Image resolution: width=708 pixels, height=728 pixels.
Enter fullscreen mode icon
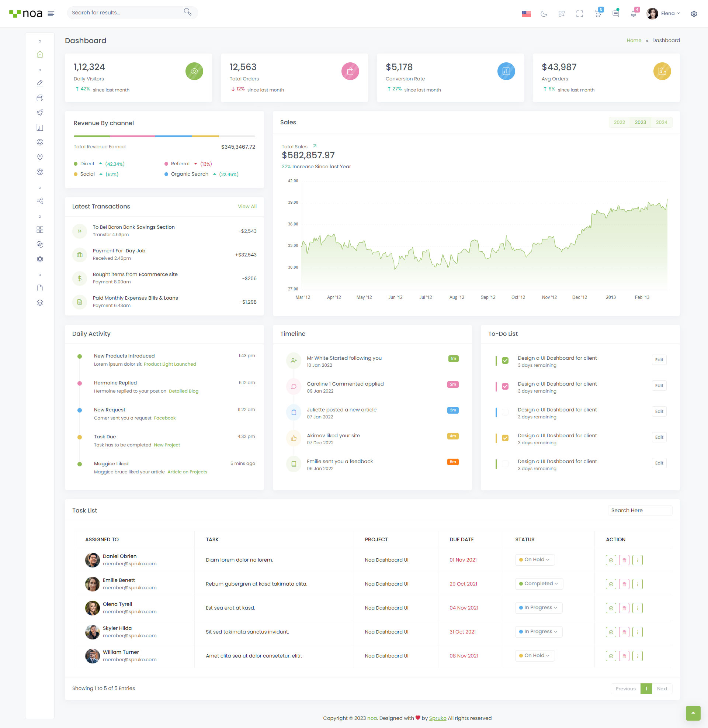click(x=579, y=14)
